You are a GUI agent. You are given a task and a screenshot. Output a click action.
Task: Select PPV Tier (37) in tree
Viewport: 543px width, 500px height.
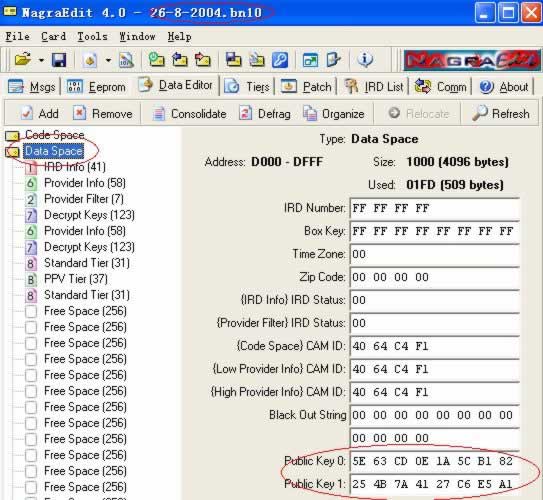coord(76,279)
